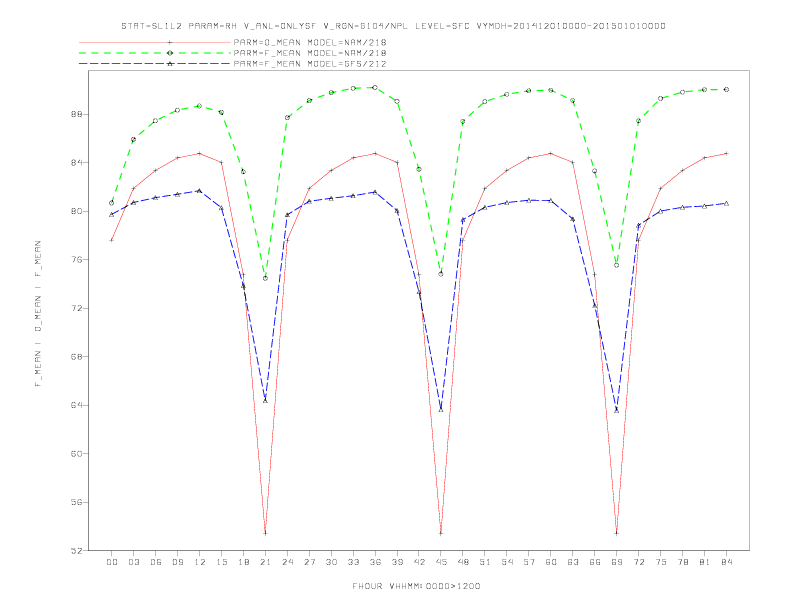
Task: Click x-axis tick label 48
Action: point(463,562)
